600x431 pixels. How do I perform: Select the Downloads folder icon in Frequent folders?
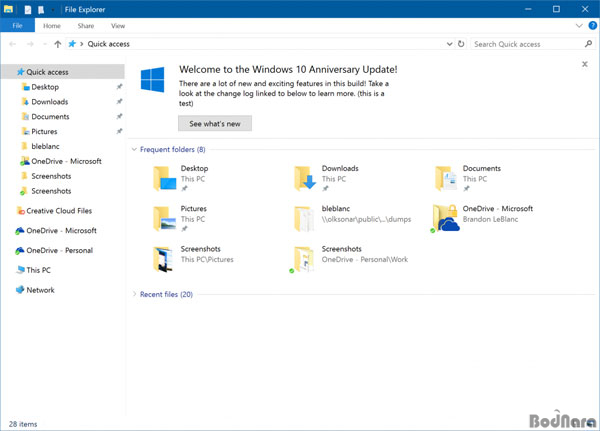coord(305,178)
